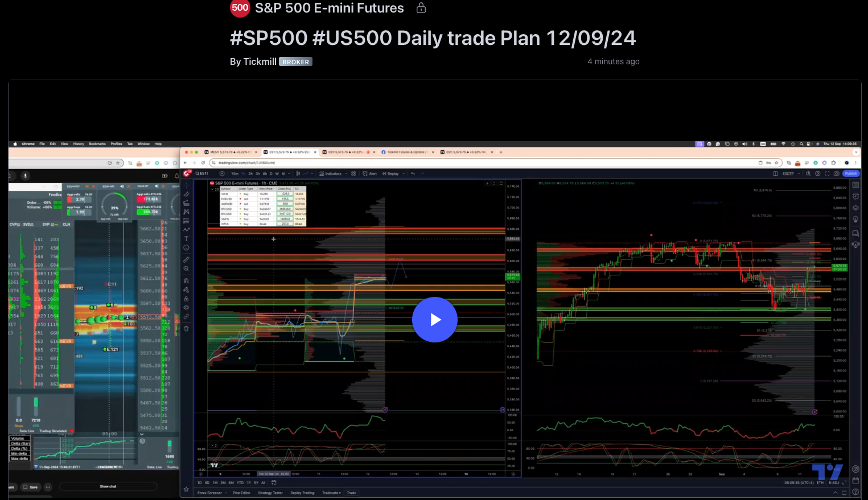Create an Alert from the toolbar
Image resolution: width=868 pixels, height=500 pixels.
click(370, 173)
